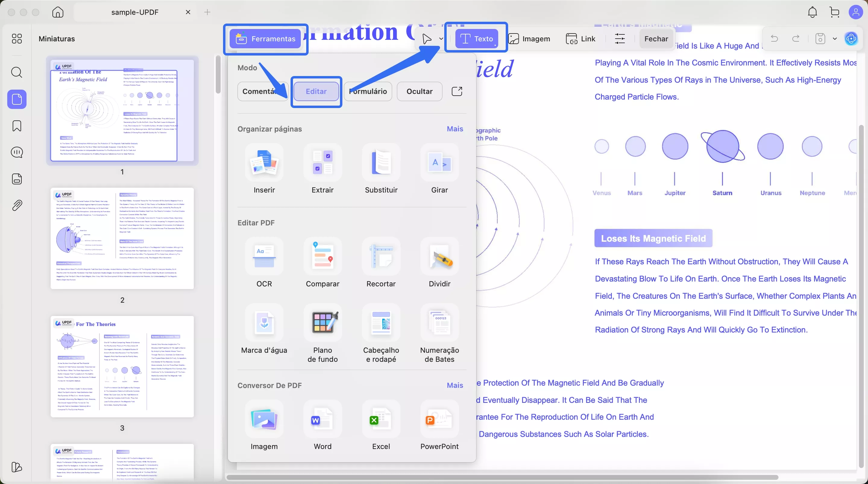Click Mais next to Organizar páginas
The image size is (868, 484).
[454, 129]
